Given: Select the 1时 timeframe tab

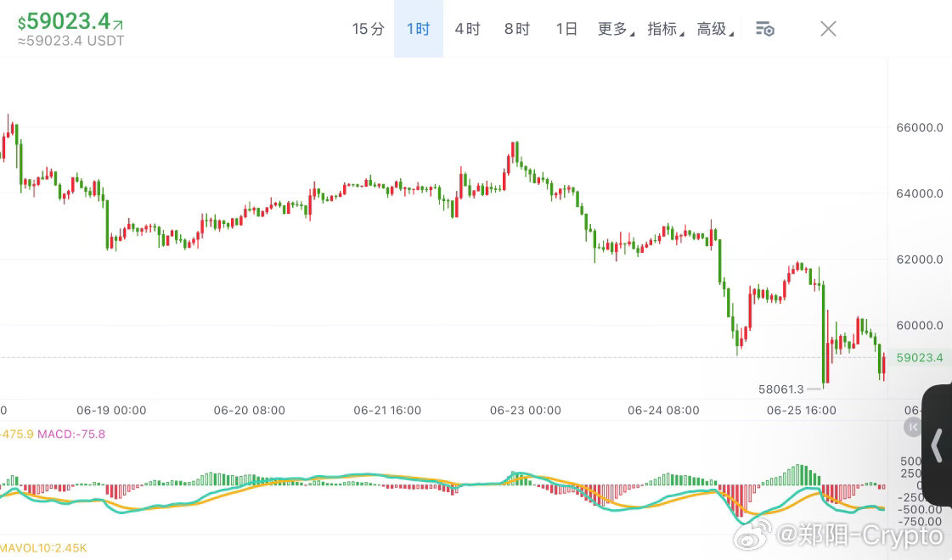Looking at the screenshot, I should pos(419,29).
